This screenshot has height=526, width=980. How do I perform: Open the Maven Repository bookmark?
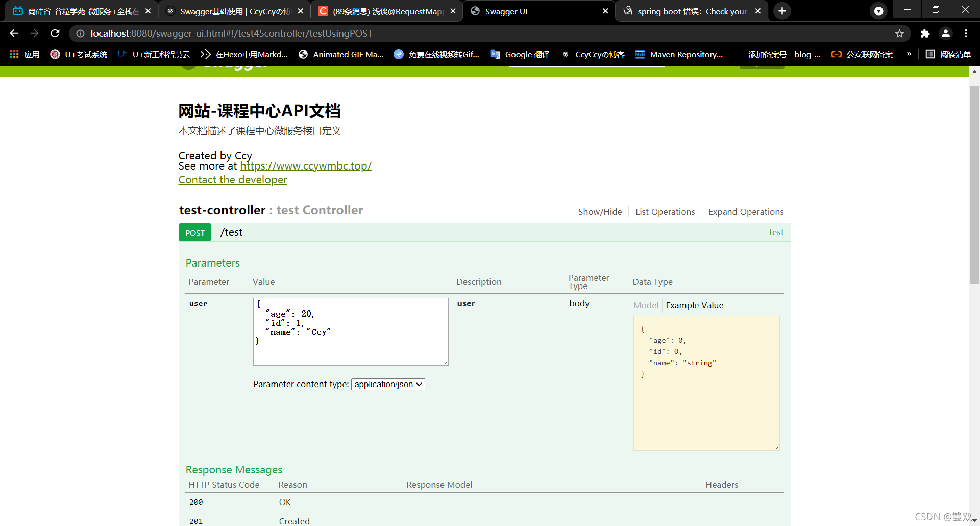click(x=679, y=54)
